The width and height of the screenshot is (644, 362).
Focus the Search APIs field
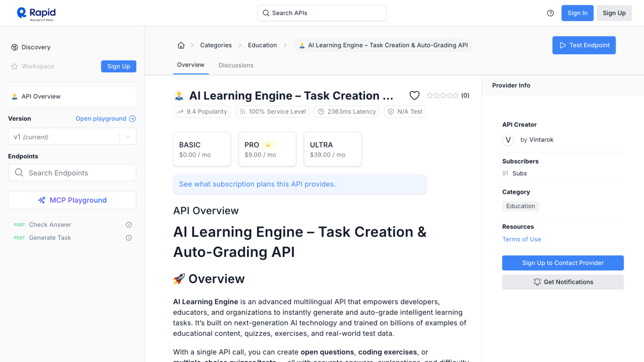point(322,13)
